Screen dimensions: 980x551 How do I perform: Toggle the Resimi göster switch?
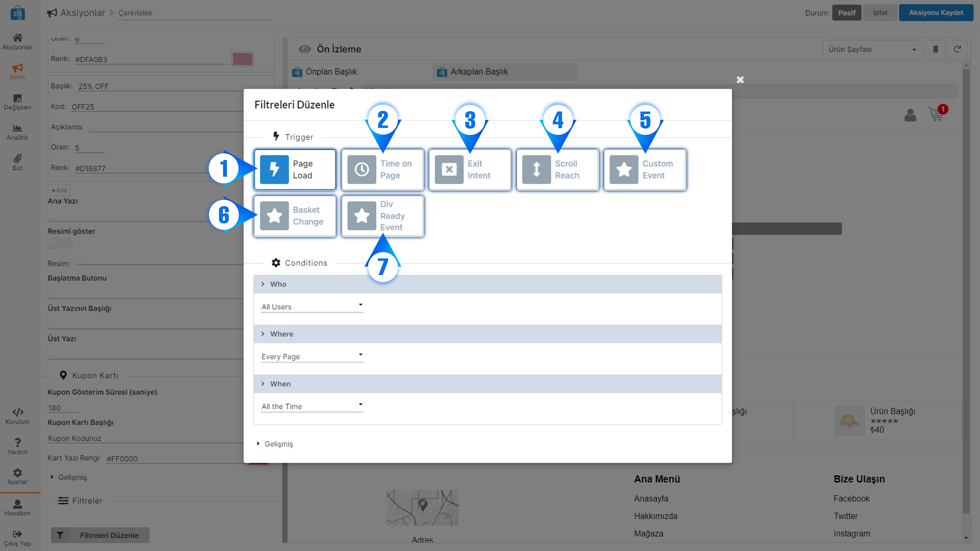(x=59, y=244)
